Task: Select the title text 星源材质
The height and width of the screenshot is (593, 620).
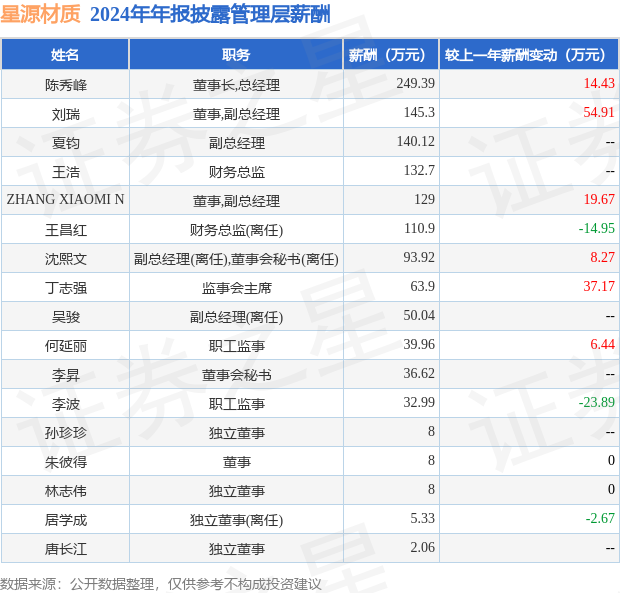Action: pyautogui.click(x=40, y=14)
